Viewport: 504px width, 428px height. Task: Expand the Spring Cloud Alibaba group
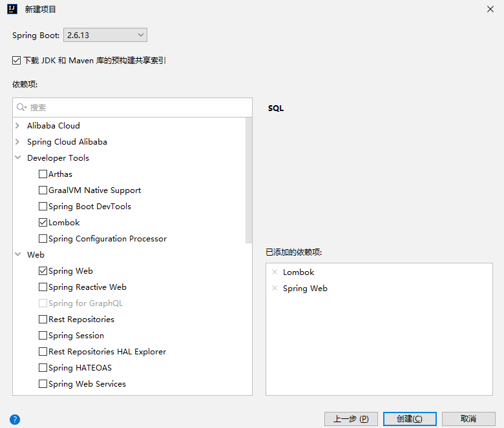[17, 141]
